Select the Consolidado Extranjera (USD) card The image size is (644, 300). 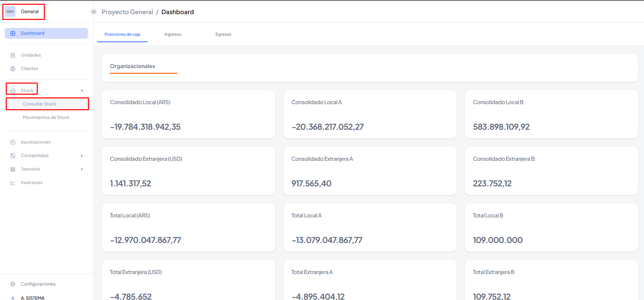click(x=188, y=171)
